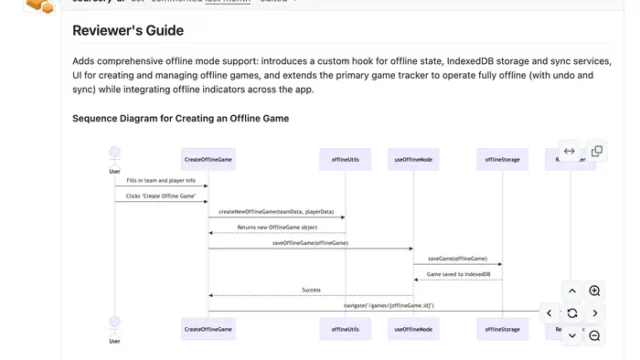Screen dimensions: 640x360
Task: Select the bottom CreateOfflineGame participant box
Action: click(x=208, y=329)
